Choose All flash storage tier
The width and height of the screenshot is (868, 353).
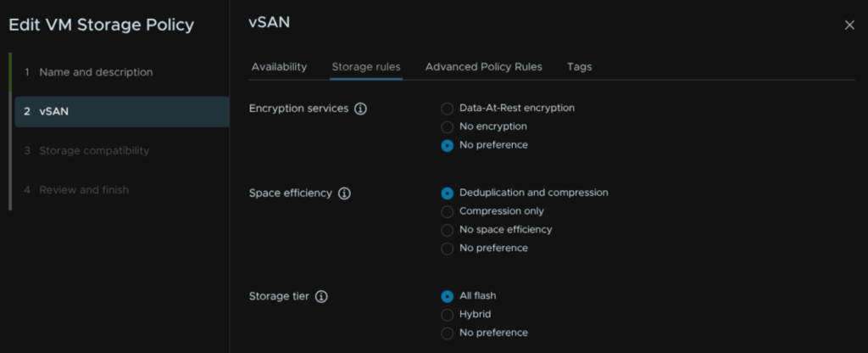click(448, 296)
